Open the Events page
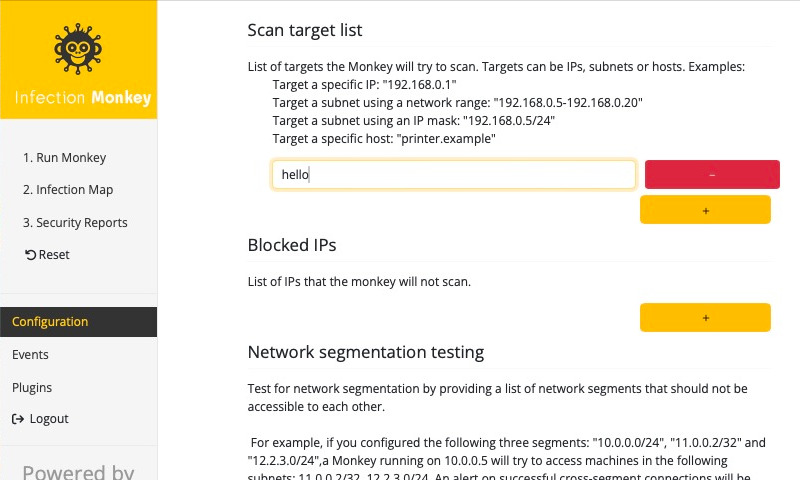 [x=30, y=355]
